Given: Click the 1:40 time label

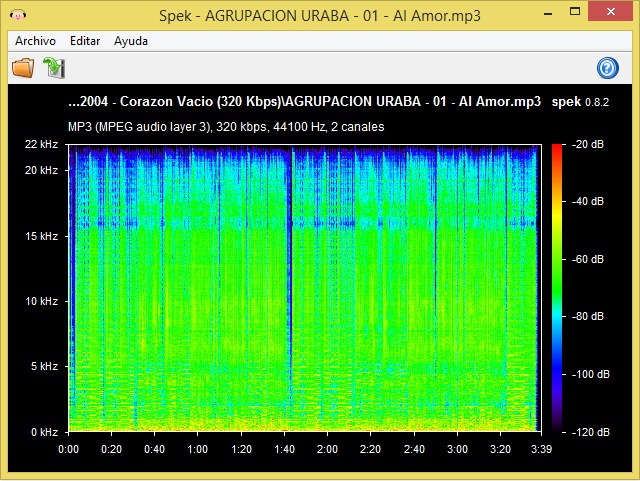Looking at the screenshot, I should pyautogui.click(x=284, y=450).
